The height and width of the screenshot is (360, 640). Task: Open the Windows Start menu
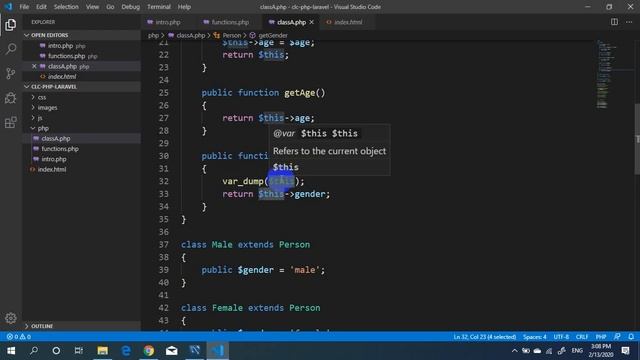click(11, 351)
